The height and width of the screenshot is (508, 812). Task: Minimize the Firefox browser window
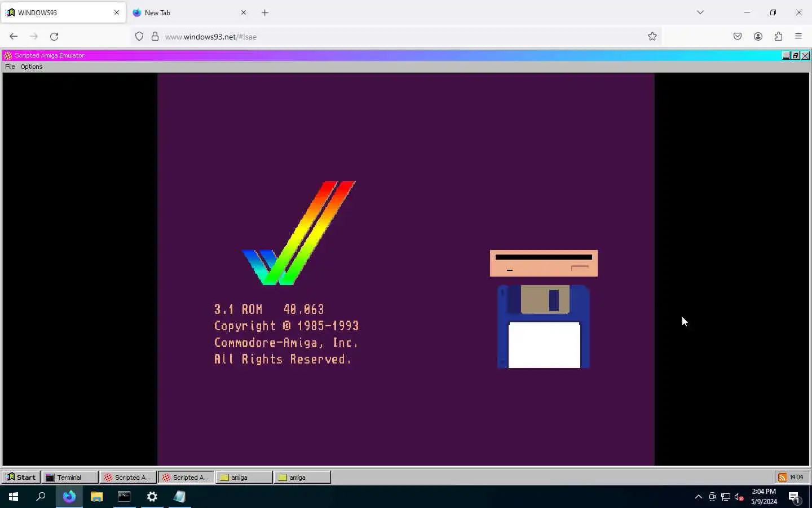(747, 12)
